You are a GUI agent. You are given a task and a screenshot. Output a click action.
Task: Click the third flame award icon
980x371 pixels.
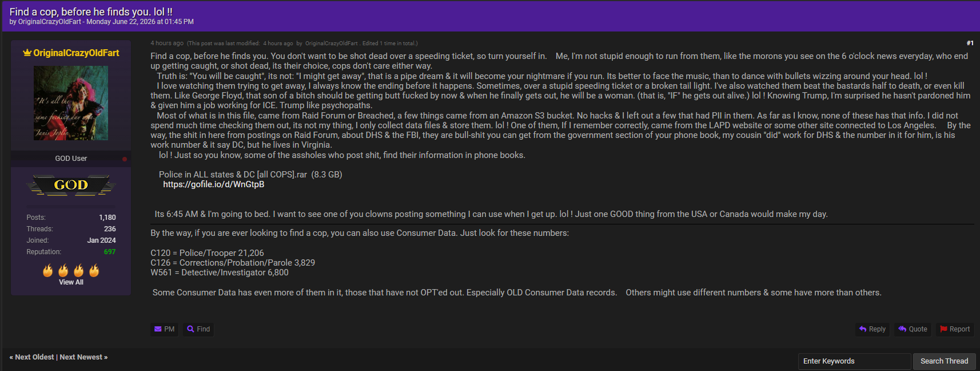(79, 270)
